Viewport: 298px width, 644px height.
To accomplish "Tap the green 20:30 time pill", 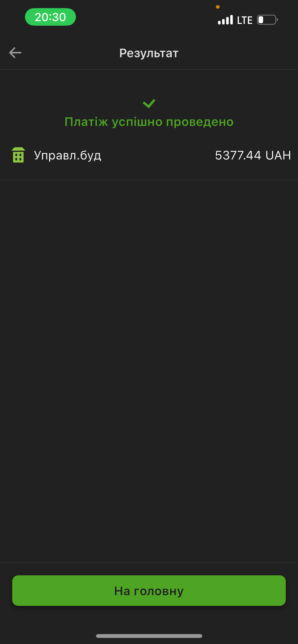I will pos(50,17).
